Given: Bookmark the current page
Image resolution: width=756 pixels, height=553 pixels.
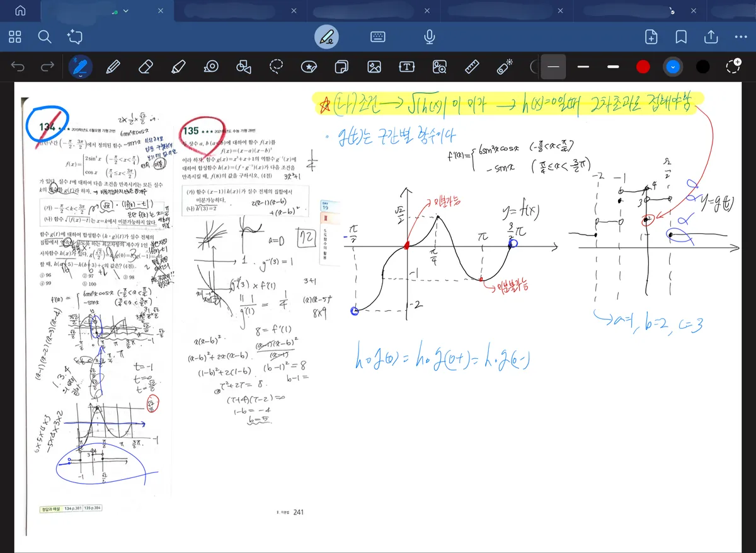Looking at the screenshot, I should click(681, 37).
